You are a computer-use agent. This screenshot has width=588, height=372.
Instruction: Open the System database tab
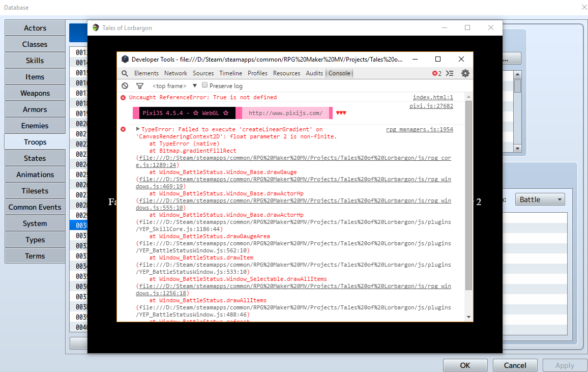point(35,223)
